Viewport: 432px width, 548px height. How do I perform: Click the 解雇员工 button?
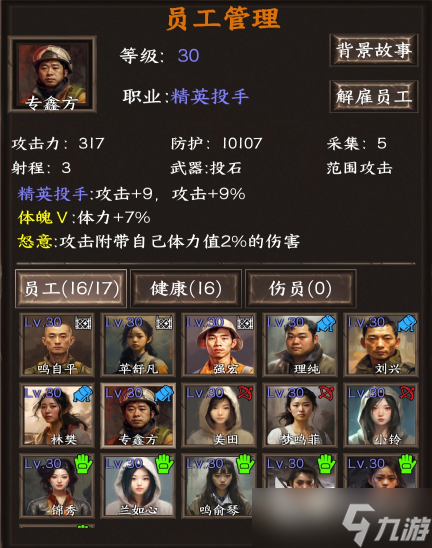pos(374,96)
